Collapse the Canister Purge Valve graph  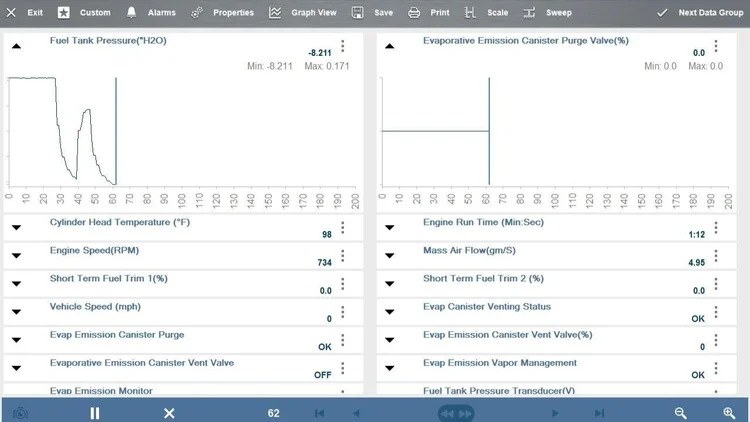point(389,46)
